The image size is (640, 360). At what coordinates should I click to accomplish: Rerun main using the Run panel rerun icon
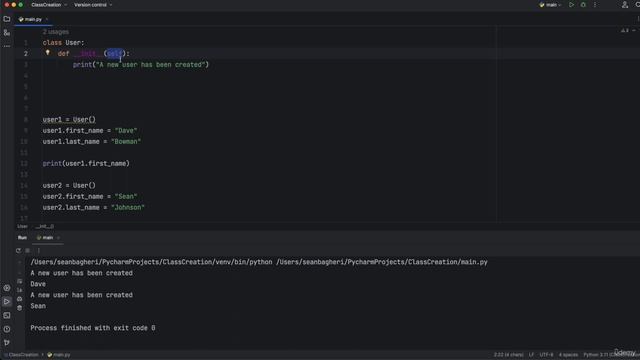click(x=18, y=251)
